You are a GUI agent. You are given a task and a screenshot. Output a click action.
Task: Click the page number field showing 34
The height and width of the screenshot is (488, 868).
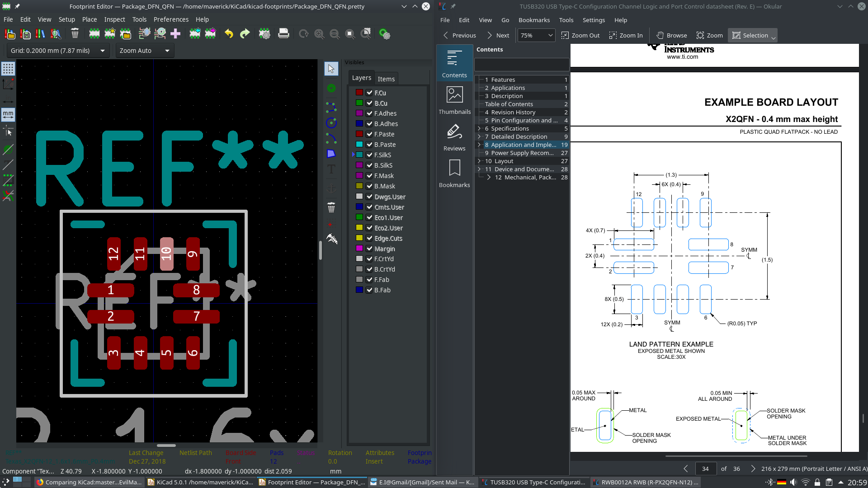point(705,469)
